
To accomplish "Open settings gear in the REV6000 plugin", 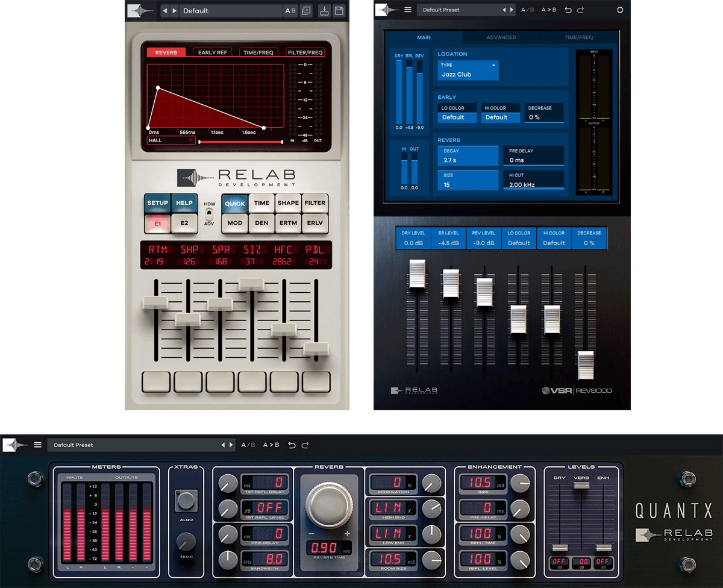I will (620, 10).
